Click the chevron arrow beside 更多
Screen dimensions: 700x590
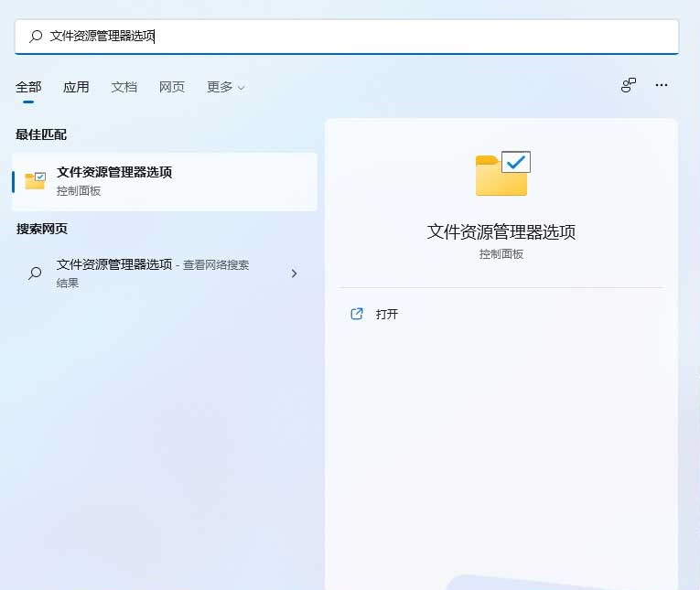(x=242, y=88)
